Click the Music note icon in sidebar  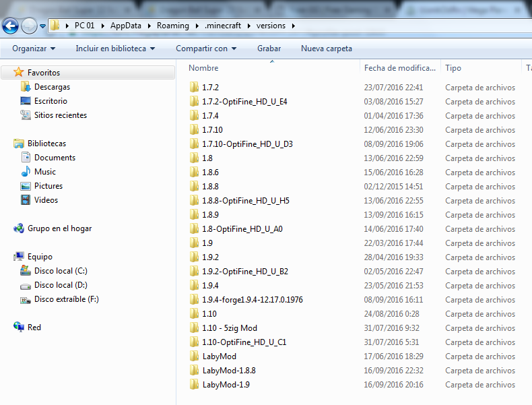26,171
